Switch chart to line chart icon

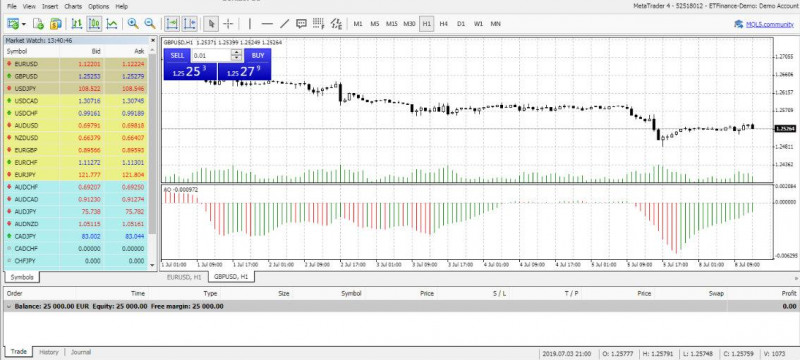112,23
